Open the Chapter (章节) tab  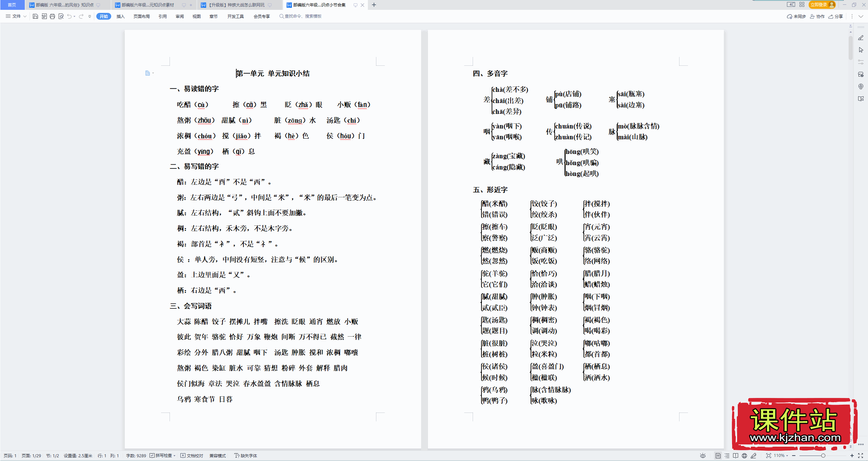(x=213, y=16)
